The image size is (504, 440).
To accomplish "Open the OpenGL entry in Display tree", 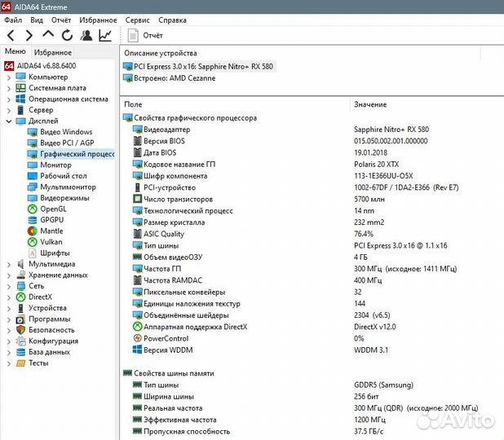I will (53, 209).
